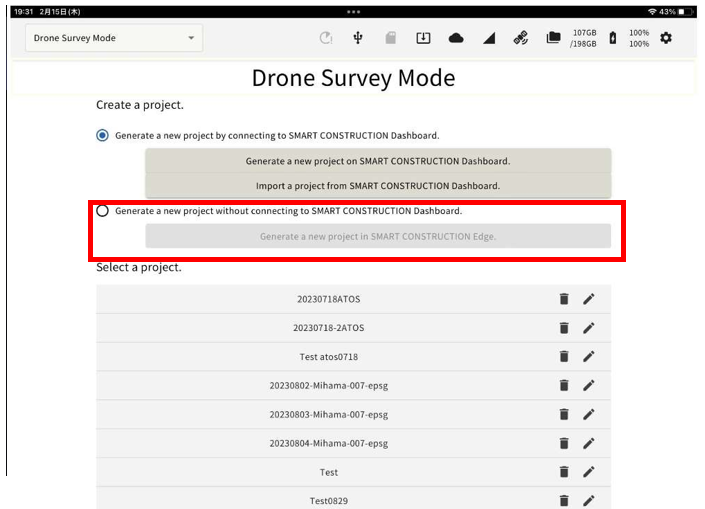705x509 pixels.
Task: Click the USB connection icon
Action: [x=358, y=38]
